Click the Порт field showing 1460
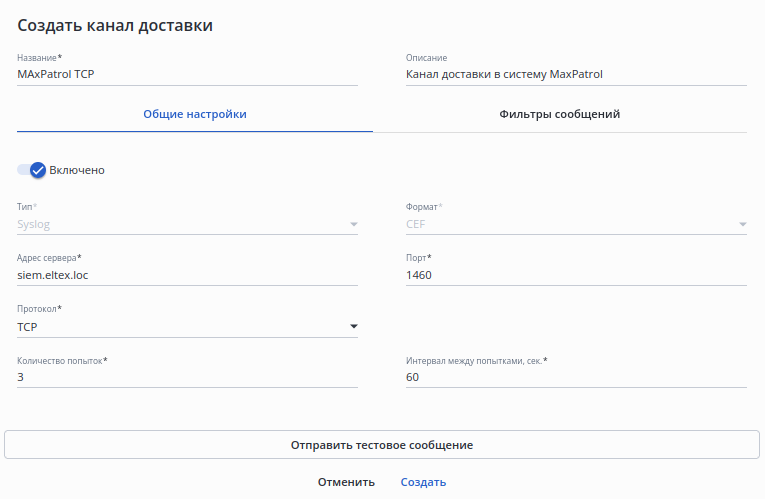This screenshot has width=765, height=499. pos(576,275)
